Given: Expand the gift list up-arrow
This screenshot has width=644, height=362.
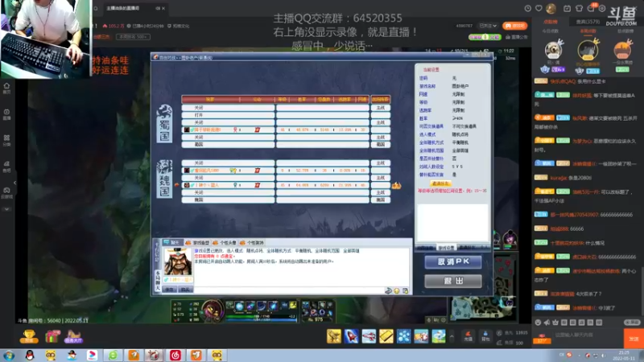Looking at the screenshot, I should (x=452, y=337).
